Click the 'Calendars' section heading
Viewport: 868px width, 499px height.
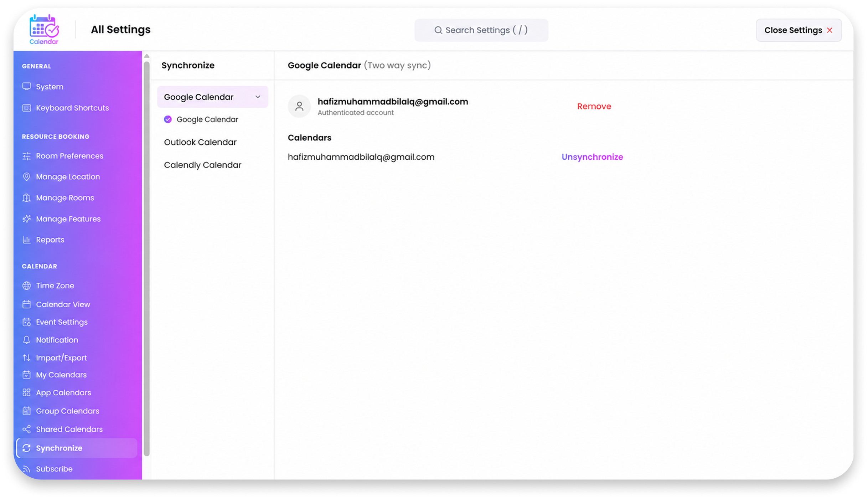309,138
